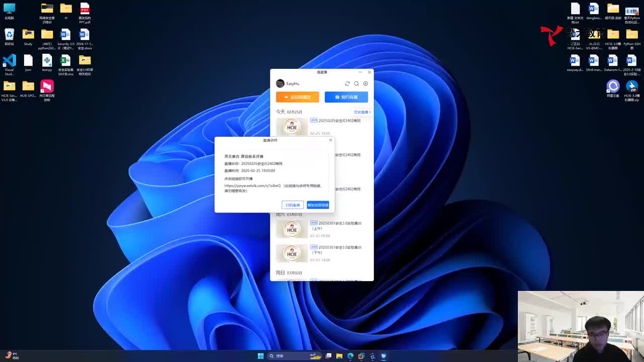Select the 2025-2-18安全3.0实验 Word document
The image size is (644, 362).
[632, 65]
